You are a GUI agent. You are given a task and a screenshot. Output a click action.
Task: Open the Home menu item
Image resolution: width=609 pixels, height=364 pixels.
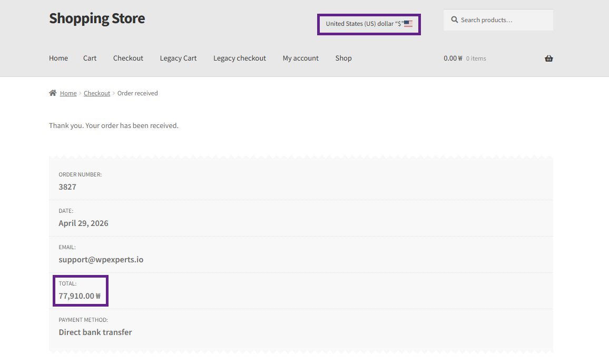[x=58, y=58]
